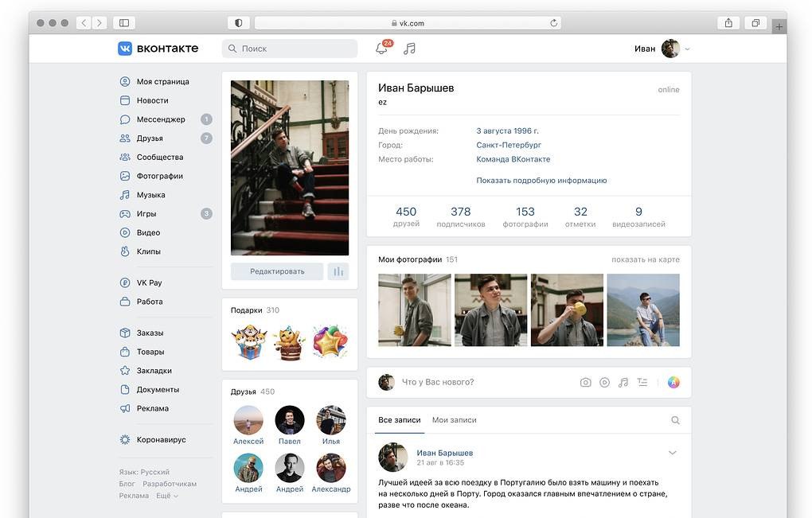Screen dimensions: 812x518
Task: Show Safari tab overview
Action: click(x=755, y=23)
